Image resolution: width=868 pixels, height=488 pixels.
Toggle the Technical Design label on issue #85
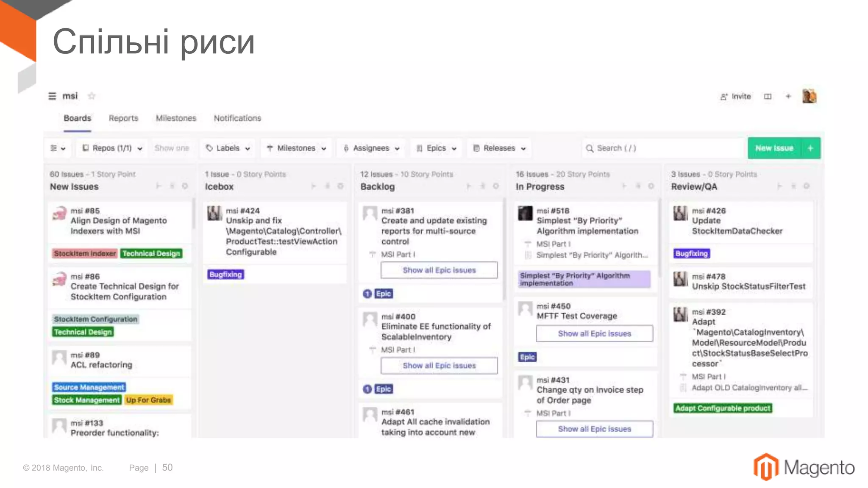click(151, 253)
